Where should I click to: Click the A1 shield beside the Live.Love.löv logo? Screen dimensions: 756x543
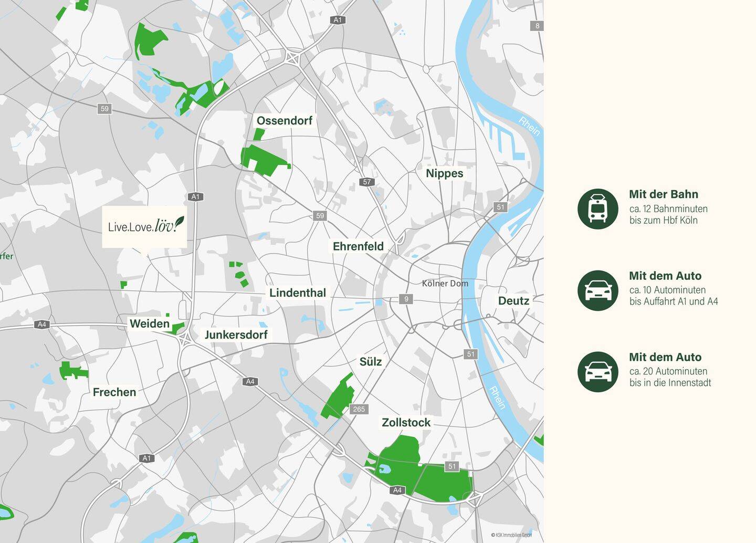click(x=196, y=197)
